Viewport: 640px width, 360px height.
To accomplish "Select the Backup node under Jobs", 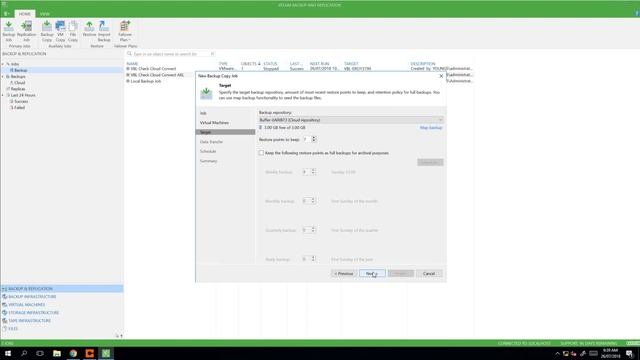I will click(x=20, y=70).
